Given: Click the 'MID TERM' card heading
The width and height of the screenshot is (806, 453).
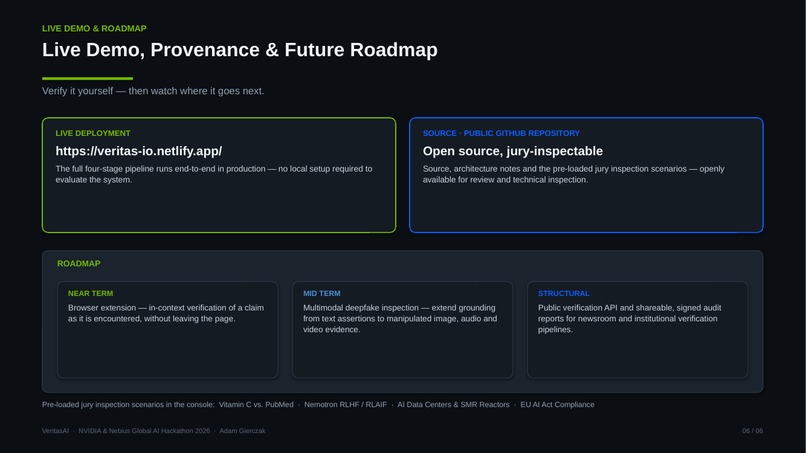Looking at the screenshot, I should (x=321, y=293).
